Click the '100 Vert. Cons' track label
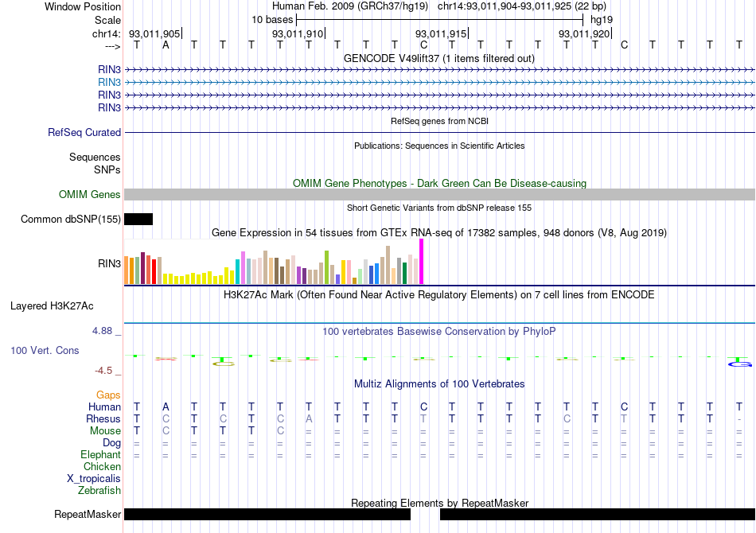Screen dimensions: 756x533 tap(45, 350)
